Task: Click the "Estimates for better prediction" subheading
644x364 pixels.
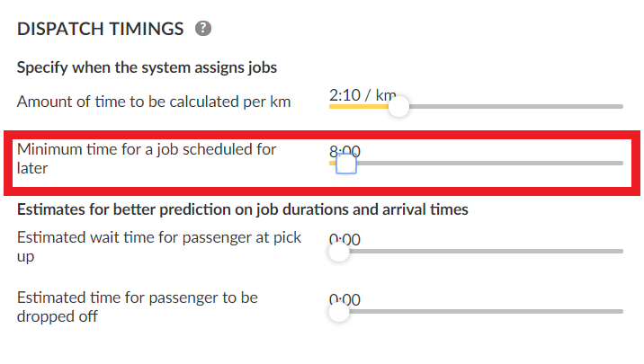Action: click(x=243, y=209)
